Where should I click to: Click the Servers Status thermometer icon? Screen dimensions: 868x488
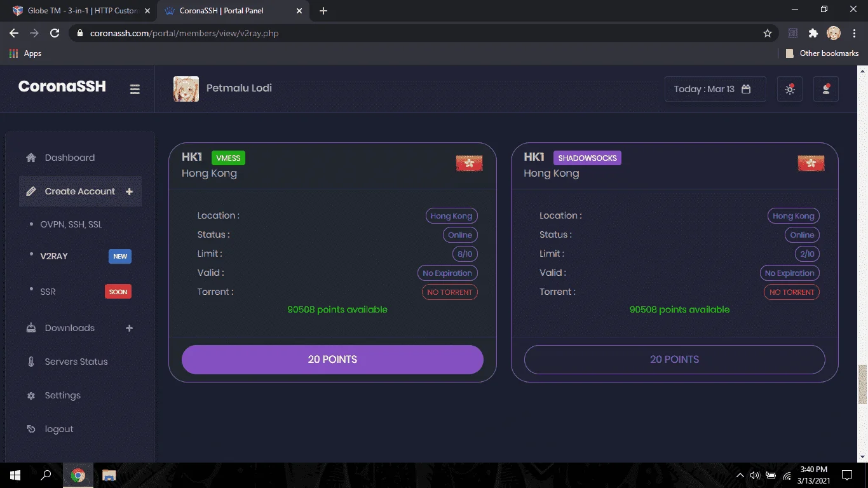click(31, 362)
